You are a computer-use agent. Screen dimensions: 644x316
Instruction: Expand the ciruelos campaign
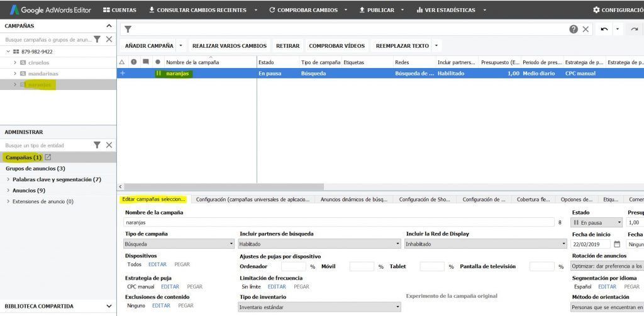tap(15, 62)
